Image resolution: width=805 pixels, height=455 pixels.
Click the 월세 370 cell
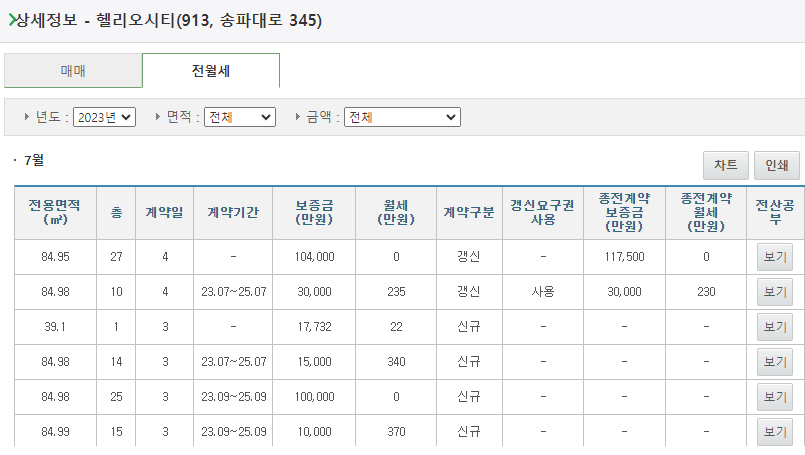pos(396,431)
